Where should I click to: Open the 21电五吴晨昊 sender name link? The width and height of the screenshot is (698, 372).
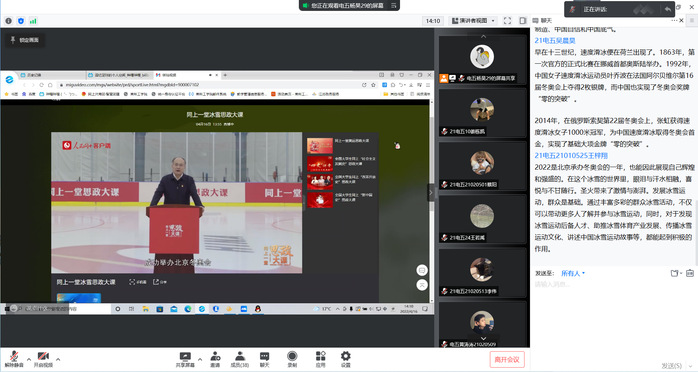pyautogui.click(x=555, y=40)
